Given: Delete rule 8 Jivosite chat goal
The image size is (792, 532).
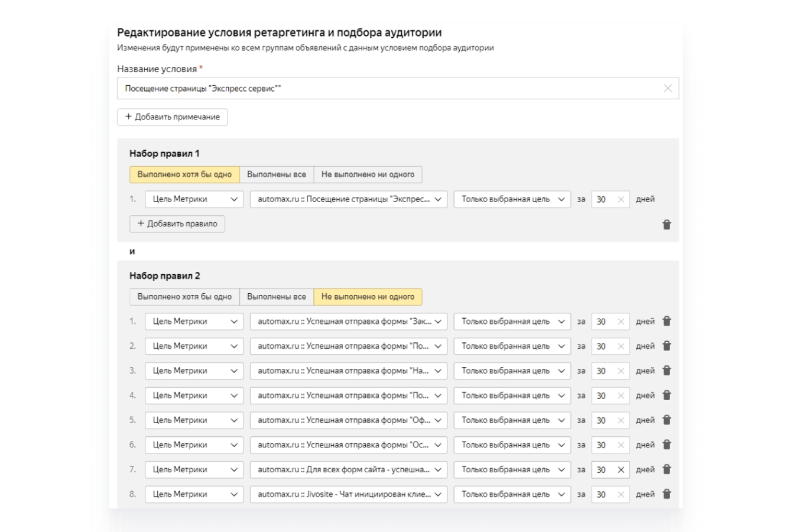Looking at the screenshot, I should [x=667, y=494].
